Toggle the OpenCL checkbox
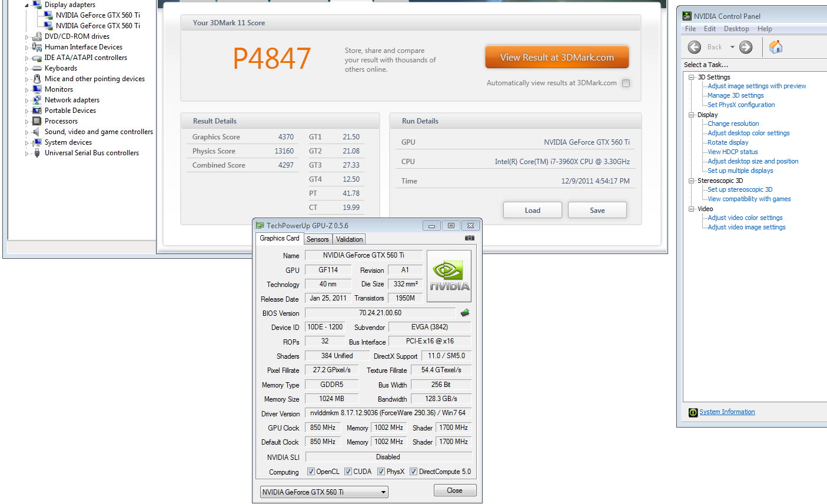 (x=311, y=472)
